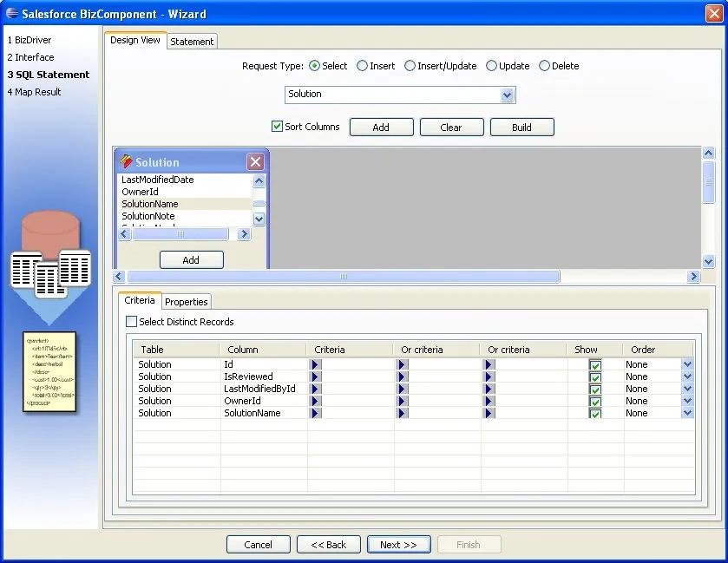
Task: Click the first Or criteria arrow for Id
Action: click(402, 364)
